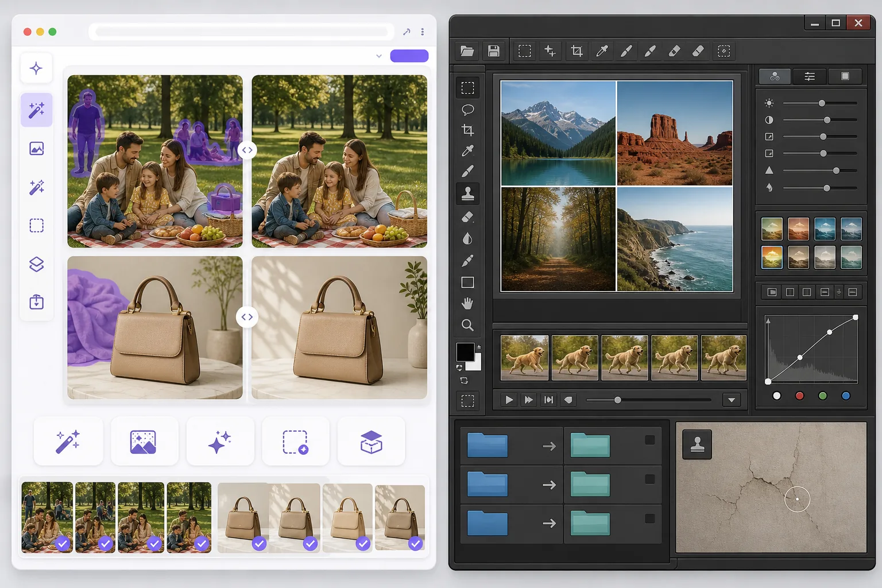Select the mountain lake photo
The width and height of the screenshot is (882, 588).
(x=558, y=133)
